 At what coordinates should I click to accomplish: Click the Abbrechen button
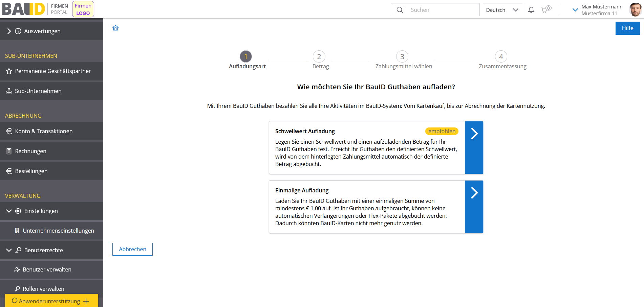(132, 249)
